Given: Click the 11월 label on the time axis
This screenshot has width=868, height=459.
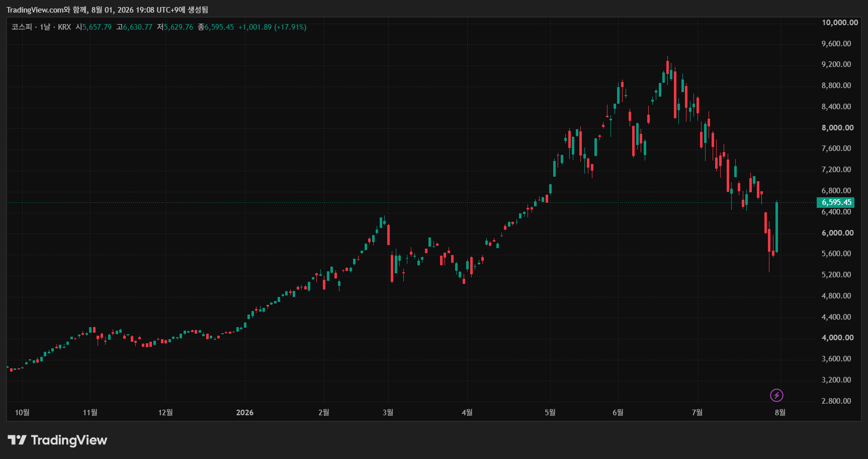Looking at the screenshot, I should [90, 413].
